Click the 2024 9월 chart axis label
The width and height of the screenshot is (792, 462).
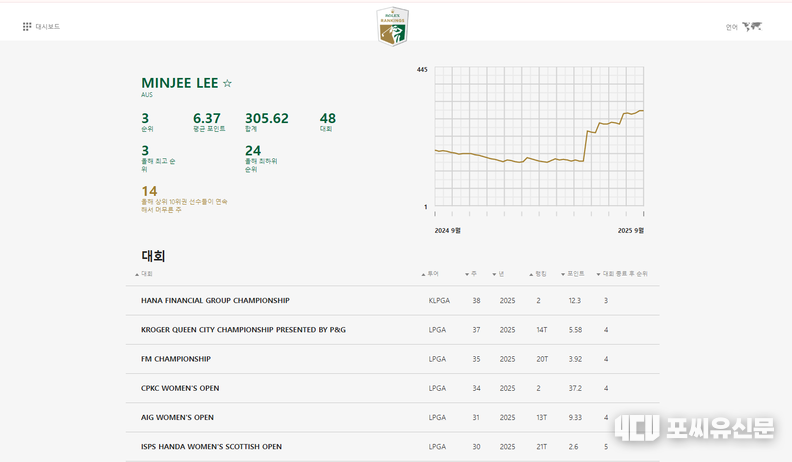tap(448, 231)
